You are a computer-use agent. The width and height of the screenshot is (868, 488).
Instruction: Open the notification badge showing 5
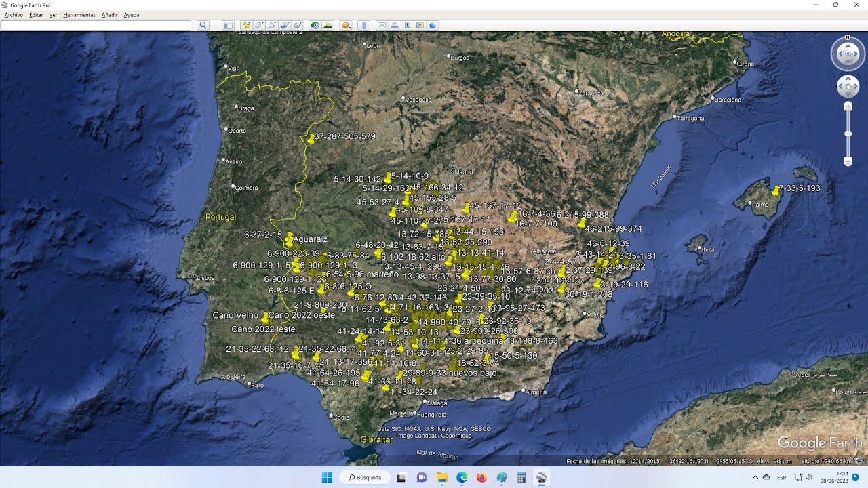pyautogui.click(x=856, y=477)
